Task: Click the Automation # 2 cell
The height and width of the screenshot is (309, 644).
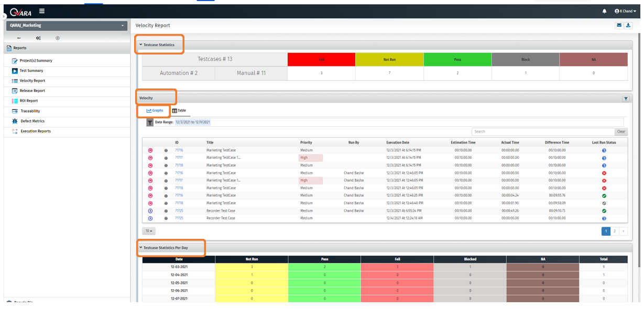Action: pos(179,73)
